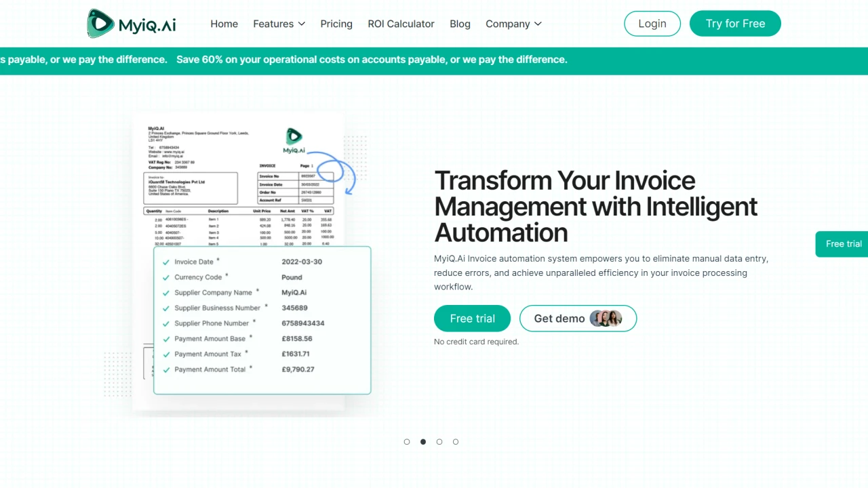Click the invoice preview image

pyautogui.click(x=239, y=260)
